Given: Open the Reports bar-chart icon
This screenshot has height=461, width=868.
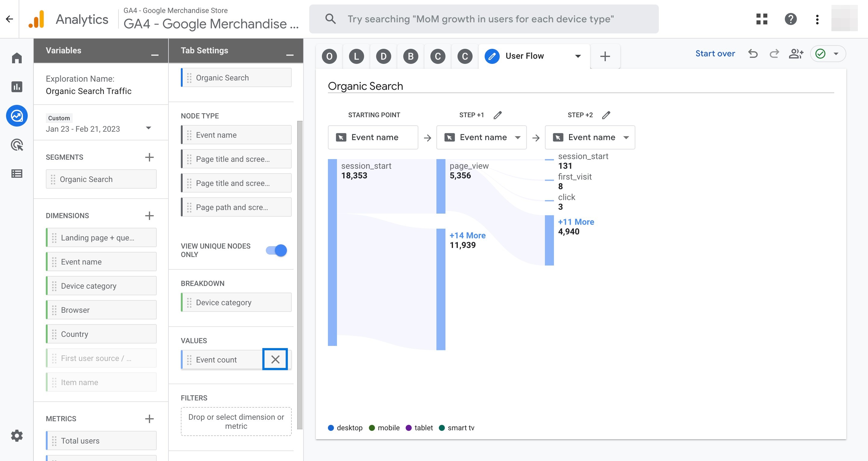Looking at the screenshot, I should 17,86.
